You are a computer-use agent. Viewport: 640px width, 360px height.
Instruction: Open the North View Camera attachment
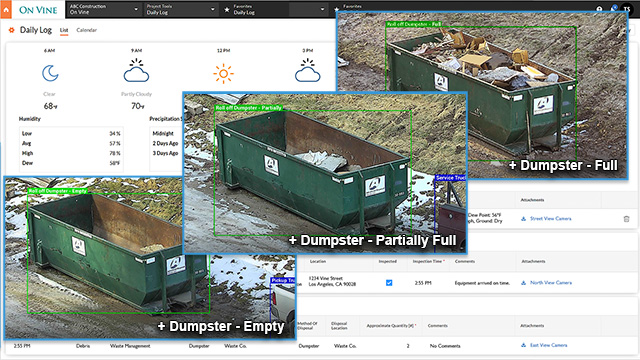point(551,282)
